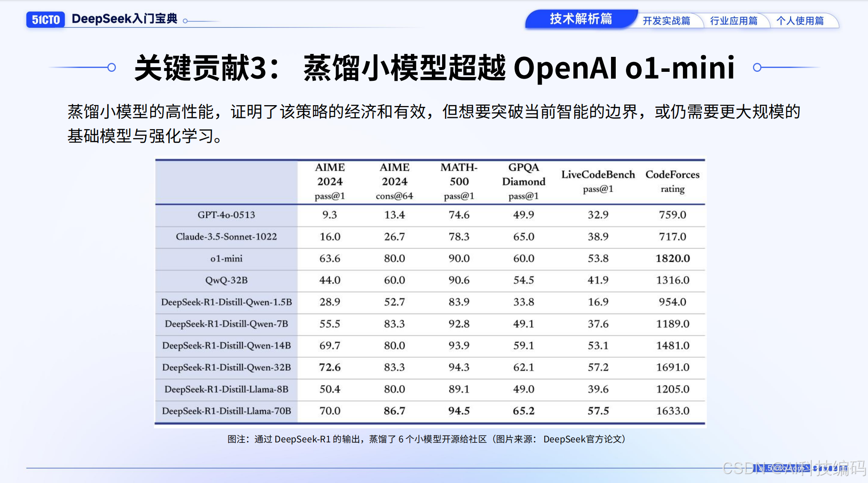Click the LiveCodeBench pass@1 column header
The height and width of the screenshot is (483, 868).
tap(598, 181)
